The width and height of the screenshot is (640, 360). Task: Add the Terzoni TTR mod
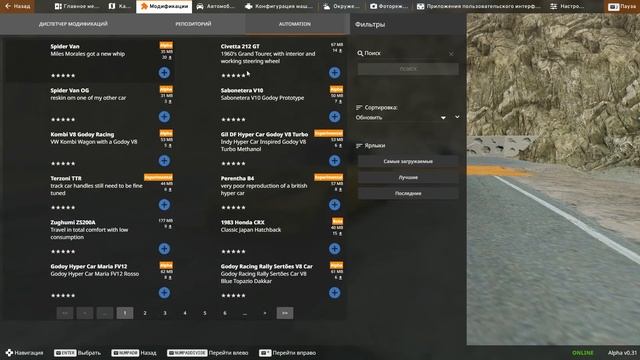(164, 205)
